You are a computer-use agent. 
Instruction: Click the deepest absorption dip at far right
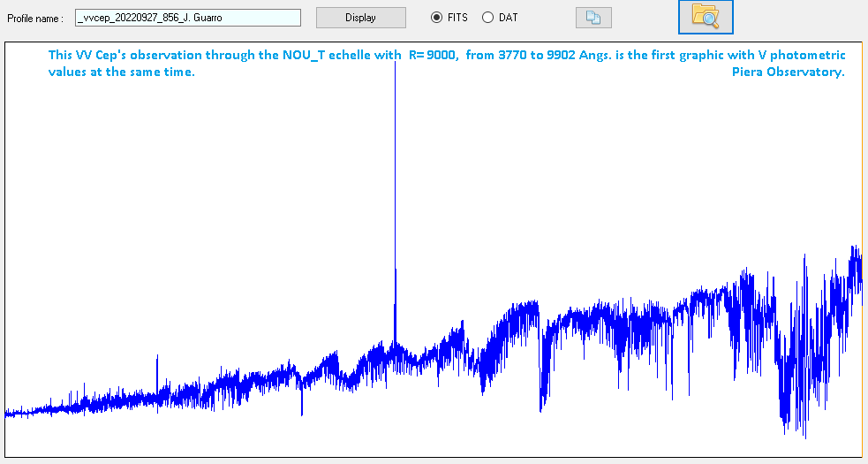pos(804,435)
